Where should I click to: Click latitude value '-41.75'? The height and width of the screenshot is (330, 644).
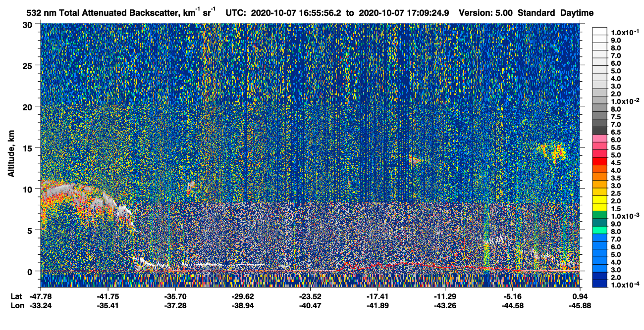[x=107, y=296]
